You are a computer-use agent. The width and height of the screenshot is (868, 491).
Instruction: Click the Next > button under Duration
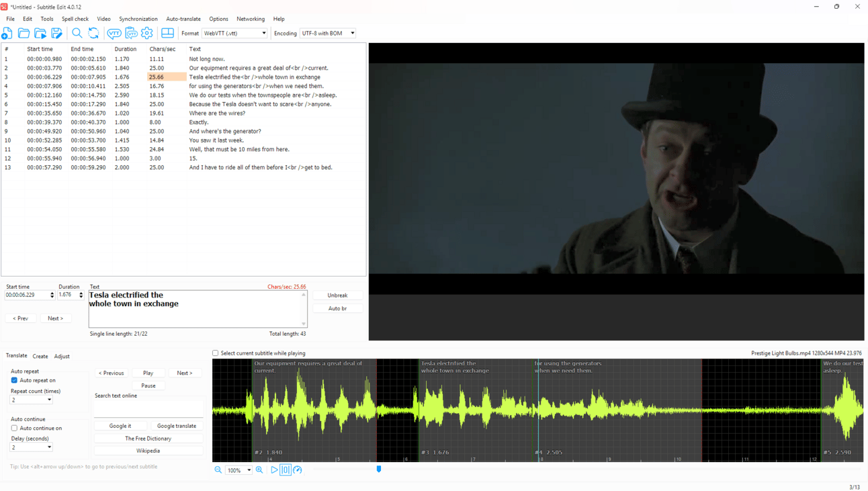tap(56, 318)
